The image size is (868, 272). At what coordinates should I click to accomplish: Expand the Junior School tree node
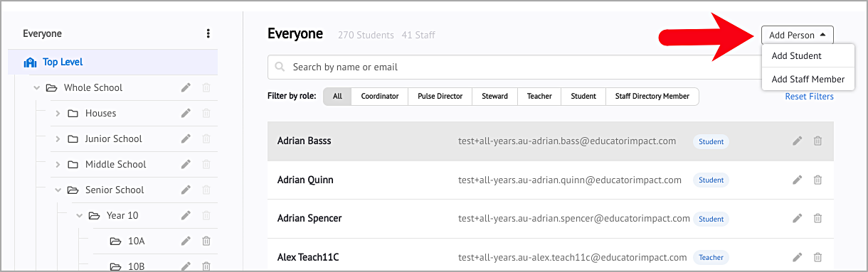click(x=58, y=139)
